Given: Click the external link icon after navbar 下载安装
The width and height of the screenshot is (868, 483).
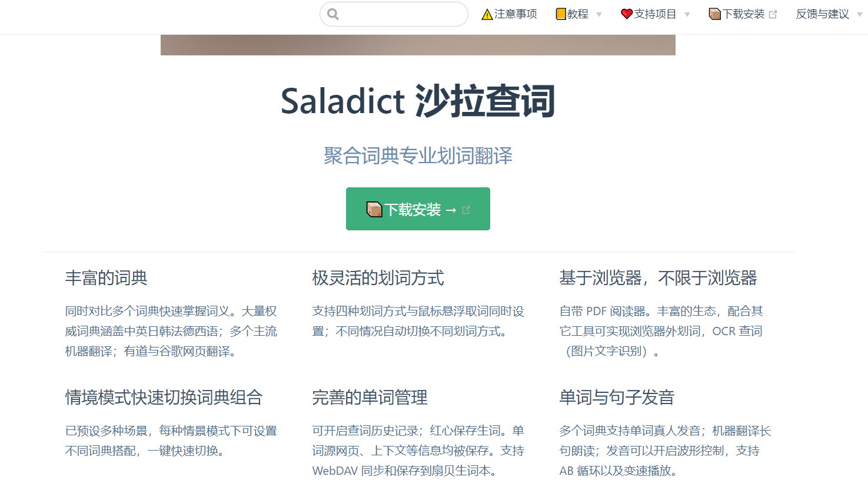Looking at the screenshot, I should (773, 15).
